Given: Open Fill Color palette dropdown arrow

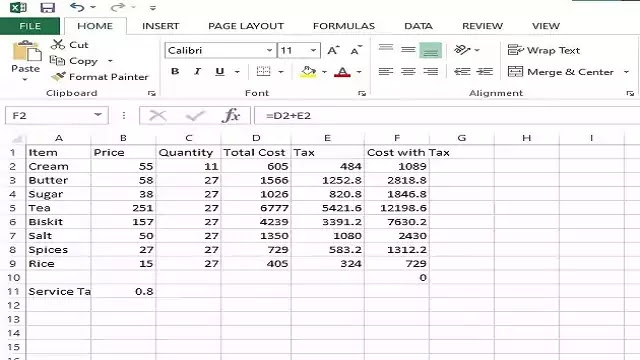Looking at the screenshot, I should click(324, 72).
